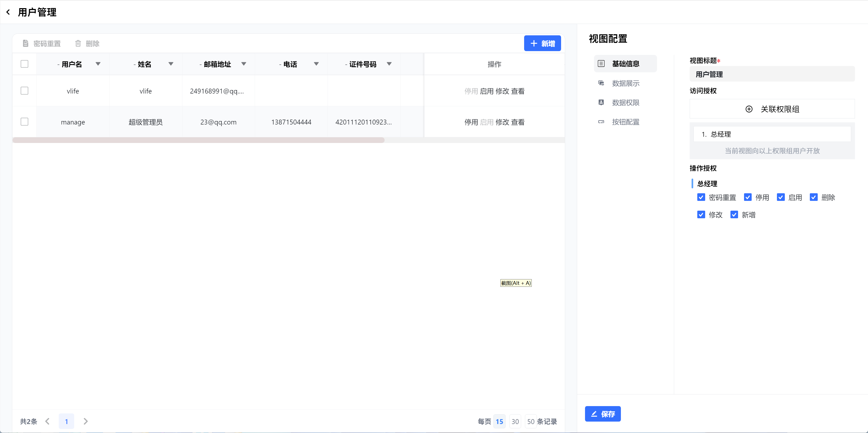Click the 密码重置 document icon
868x433 pixels.
pyautogui.click(x=25, y=43)
